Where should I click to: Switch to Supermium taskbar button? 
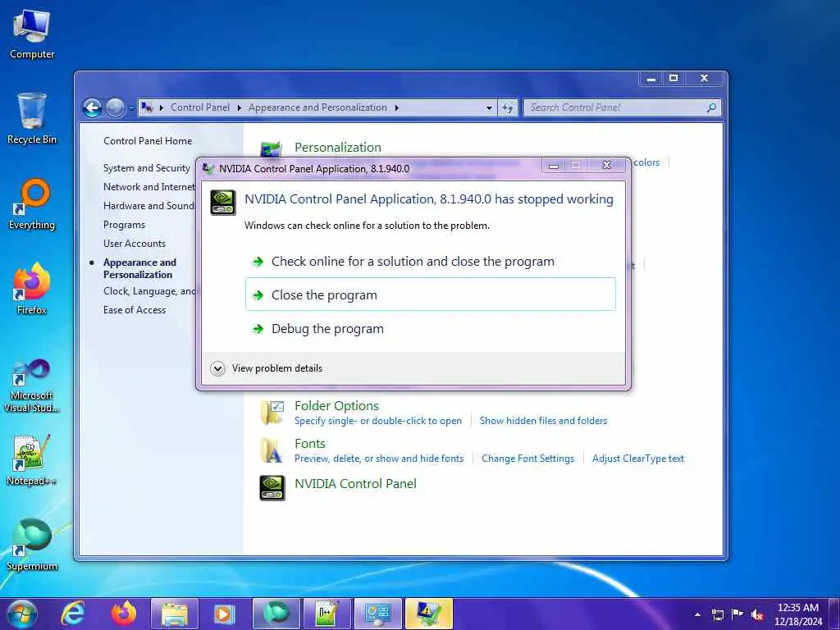pyautogui.click(x=276, y=614)
